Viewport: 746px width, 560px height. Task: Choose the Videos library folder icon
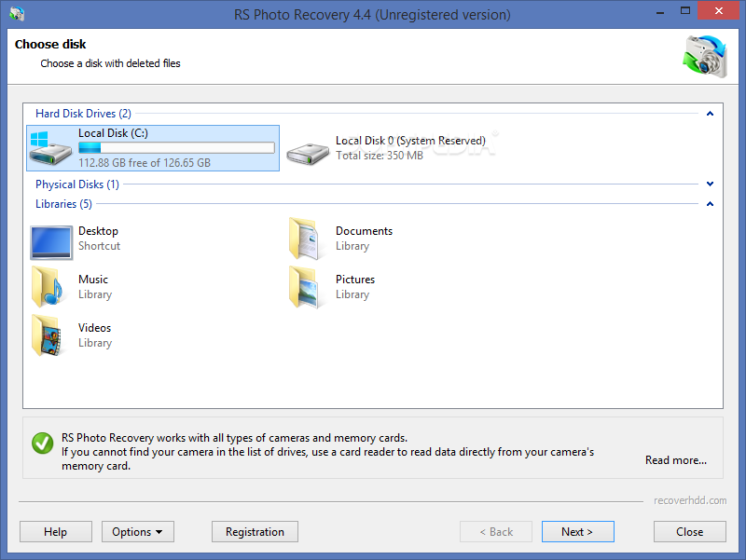tap(48, 335)
